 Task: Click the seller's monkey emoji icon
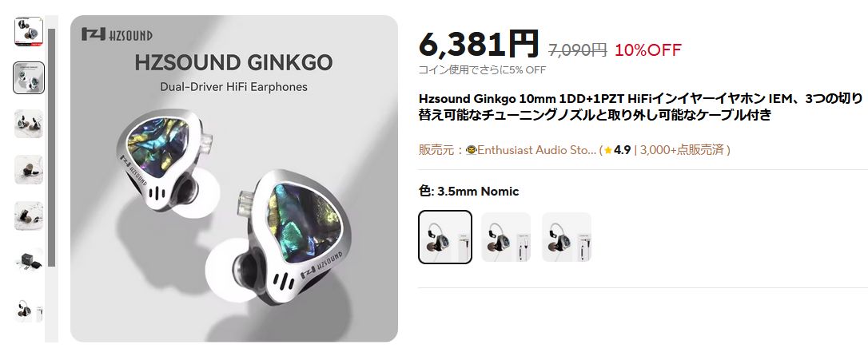[471, 150]
